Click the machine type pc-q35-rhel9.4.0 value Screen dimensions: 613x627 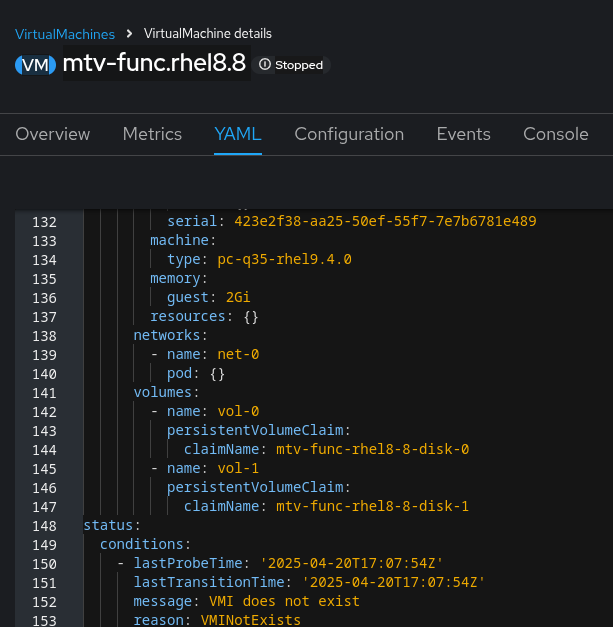(x=284, y=259)
